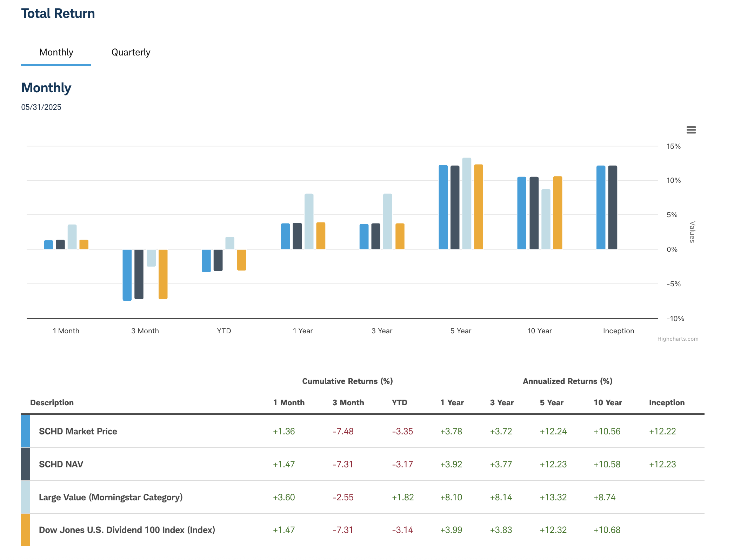Click the +10.68 Dow Jones 10 Year value

point(607,530)
